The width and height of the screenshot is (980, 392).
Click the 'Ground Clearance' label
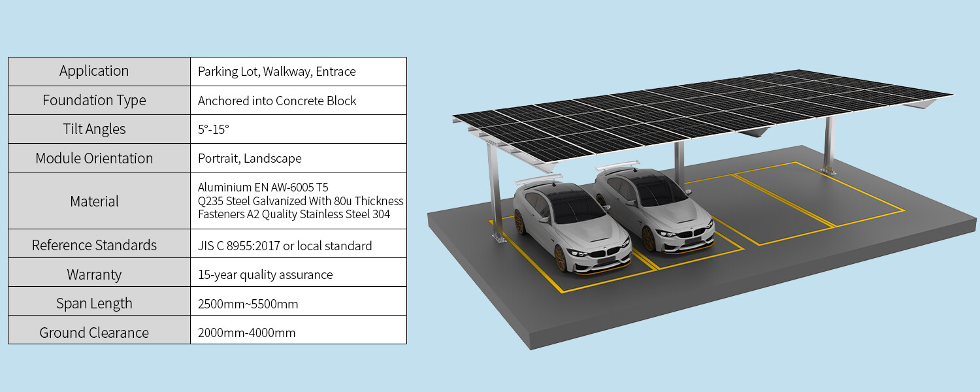click(94, 333)
